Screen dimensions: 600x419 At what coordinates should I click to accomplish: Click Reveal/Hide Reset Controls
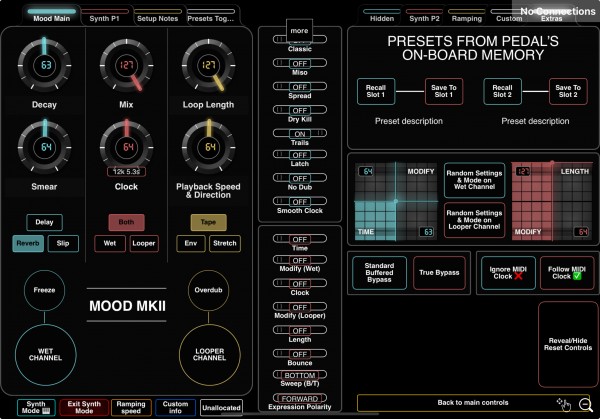568,344
